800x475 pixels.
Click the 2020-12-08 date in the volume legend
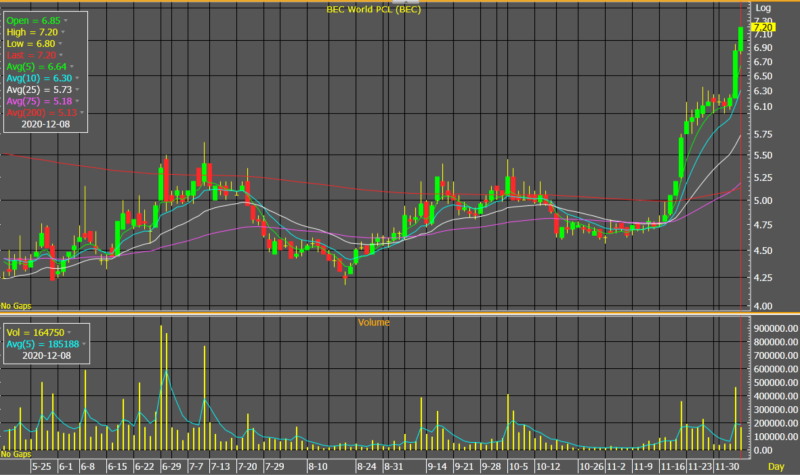tap(46, 356)
